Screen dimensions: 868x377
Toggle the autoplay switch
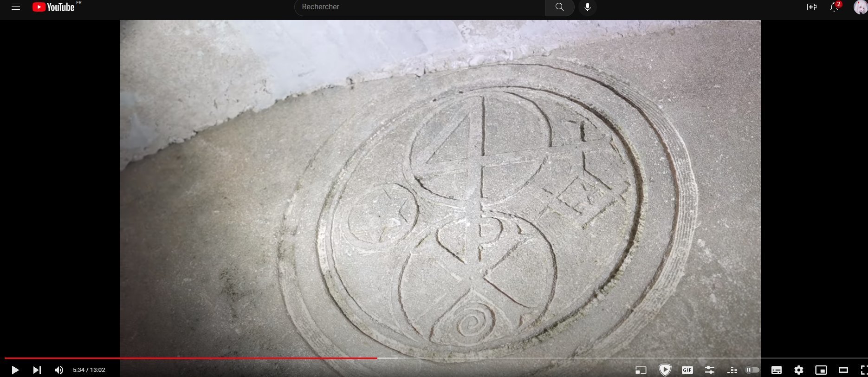pos(752,370)
